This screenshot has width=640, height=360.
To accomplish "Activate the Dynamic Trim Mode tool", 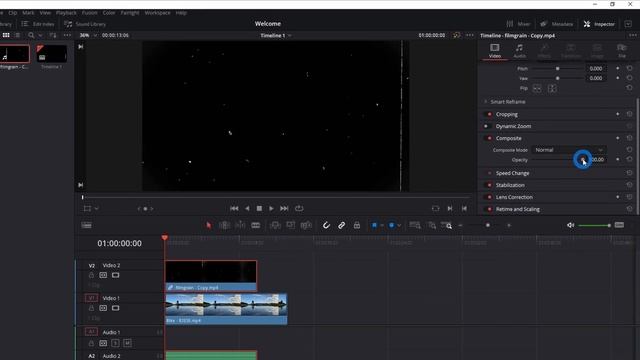I will pyautogui.click(x=240, y=225).
